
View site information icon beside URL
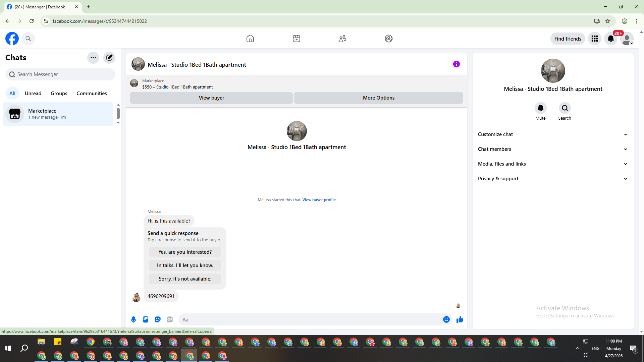(46, 21)
